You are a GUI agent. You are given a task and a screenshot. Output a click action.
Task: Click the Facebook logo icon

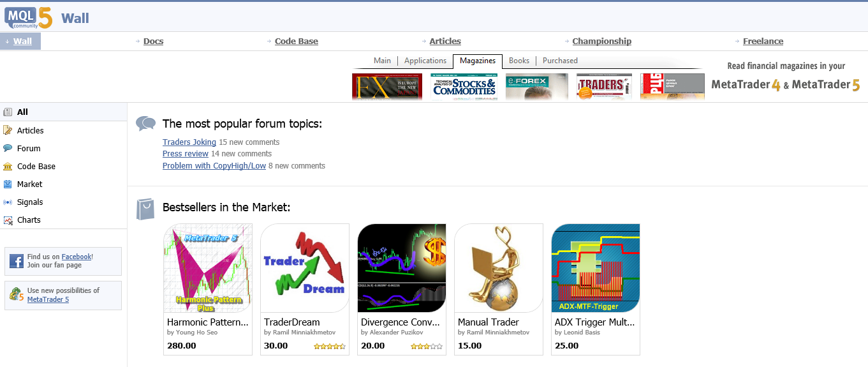tap(17, 261)
